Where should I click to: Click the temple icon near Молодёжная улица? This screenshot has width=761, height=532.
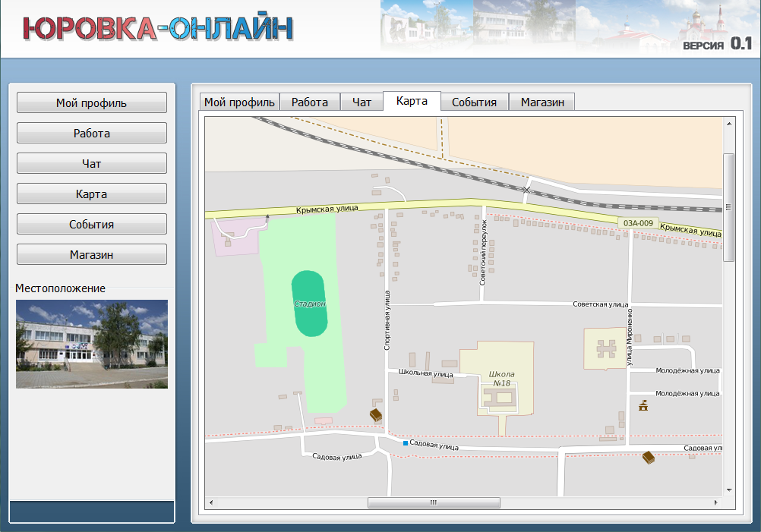(644, 405)
